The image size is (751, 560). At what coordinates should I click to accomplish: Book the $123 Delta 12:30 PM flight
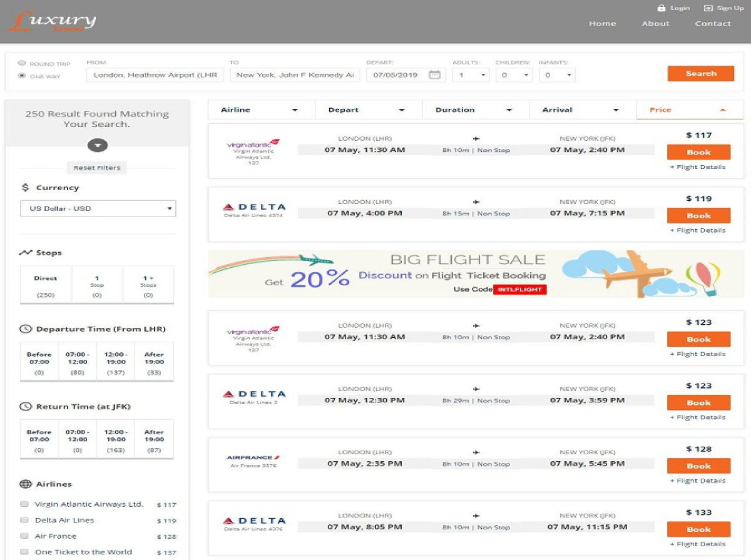click(698, 403)
